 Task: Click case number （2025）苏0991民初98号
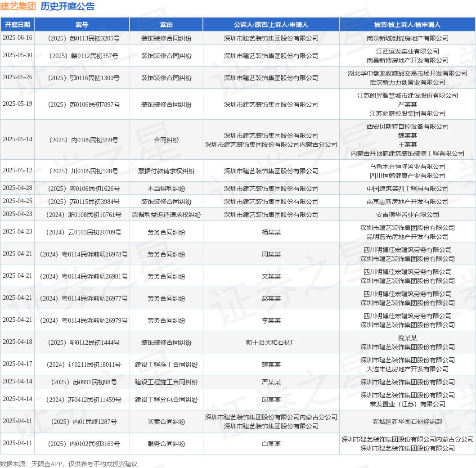click(82, 382)
